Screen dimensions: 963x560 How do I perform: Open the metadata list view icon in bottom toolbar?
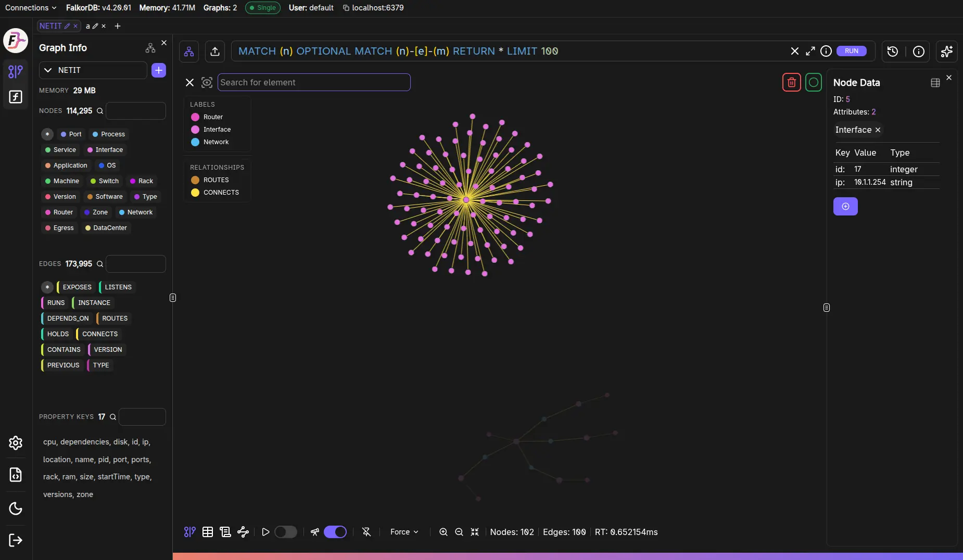(225, 532)
